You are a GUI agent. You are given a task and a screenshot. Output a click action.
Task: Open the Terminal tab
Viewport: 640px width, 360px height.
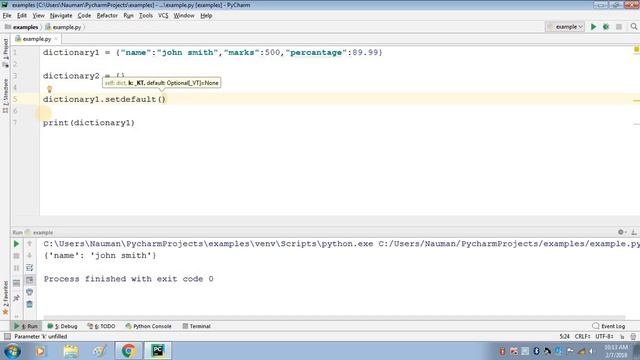[196, 326]
